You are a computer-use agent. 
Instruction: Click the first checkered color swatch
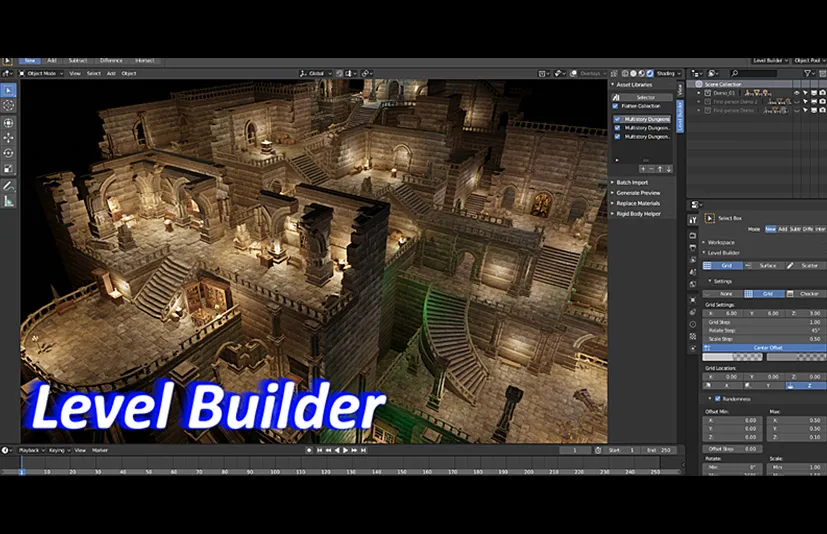pyautogui.click(x=733, y=357)
